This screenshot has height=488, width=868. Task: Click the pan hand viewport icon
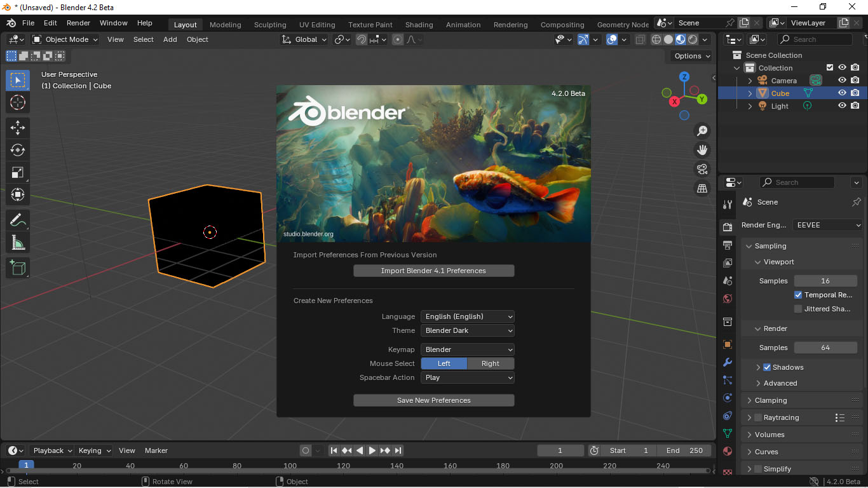coord(702,150)
